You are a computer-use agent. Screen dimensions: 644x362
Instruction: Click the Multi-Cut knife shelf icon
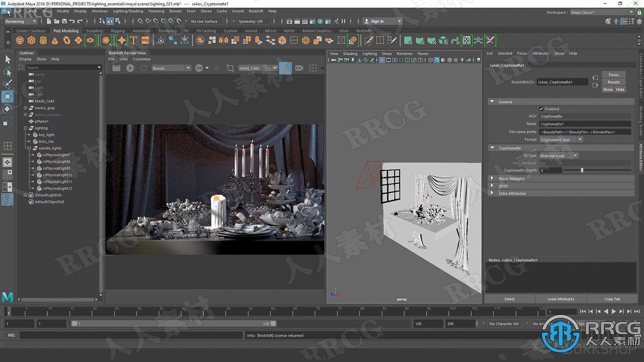click(x=368, y=41)
